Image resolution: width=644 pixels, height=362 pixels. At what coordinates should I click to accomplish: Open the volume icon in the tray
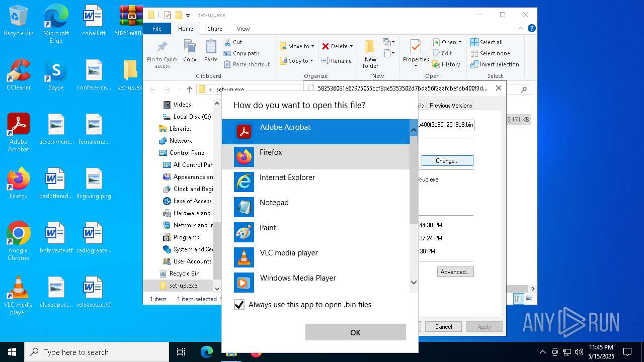pyautogui.click(x=579, y=352)
